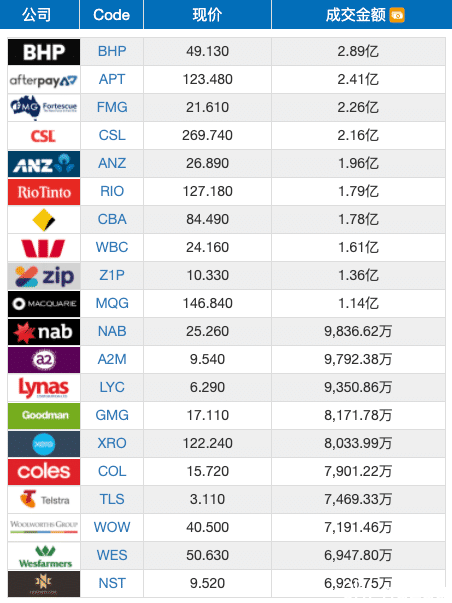Open the Afterpay logo thumbnail
The image size is (452, 603).
click(44, 80)
